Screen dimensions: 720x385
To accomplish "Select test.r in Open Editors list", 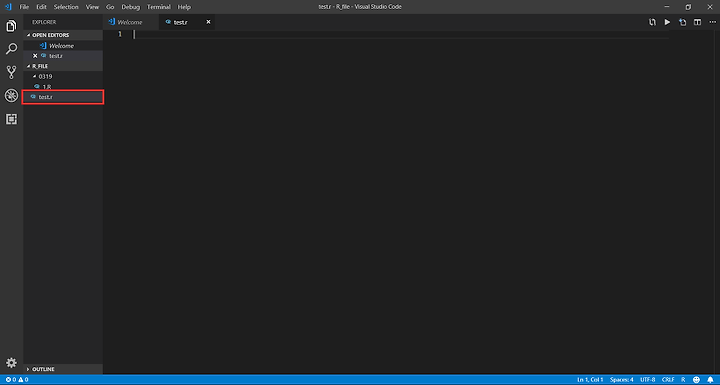I will pyautogui.click(x=63, y=56).
